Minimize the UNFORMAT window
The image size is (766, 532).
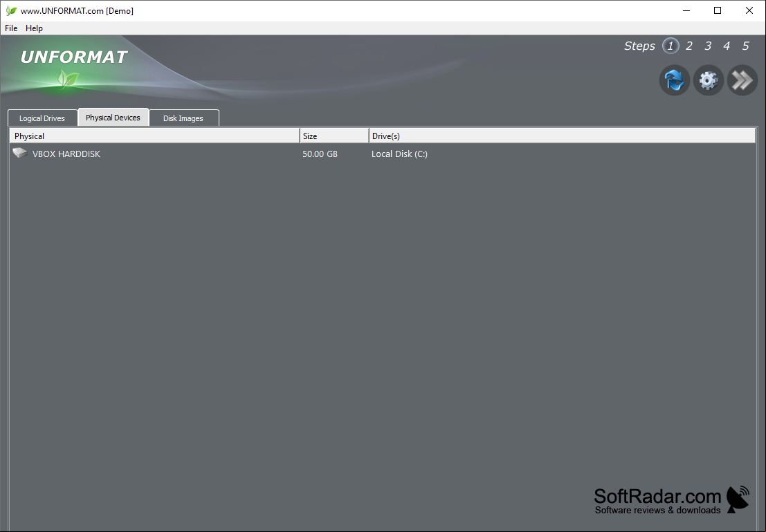click(686, 11)
